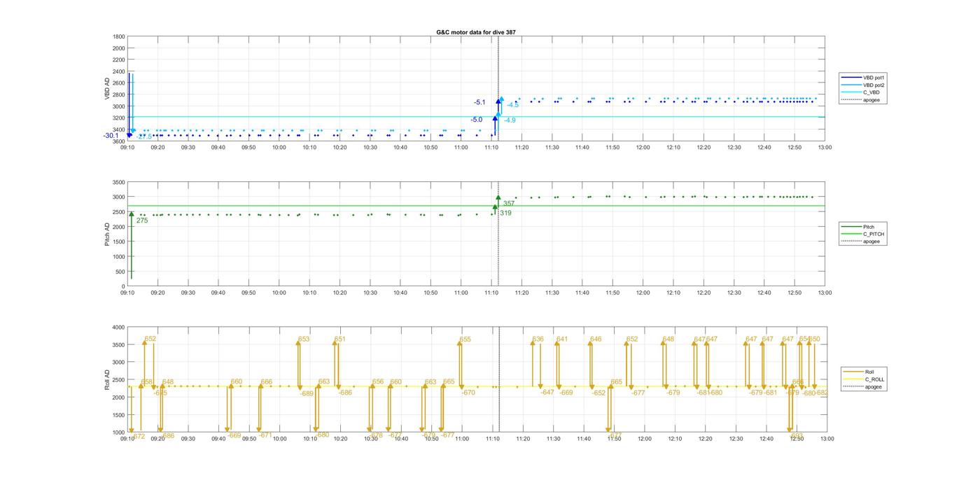Click the 'Pitch AD' y-axis label
Image resolution: width=980 pixels, height=485 pixels.
coord(107,234)
